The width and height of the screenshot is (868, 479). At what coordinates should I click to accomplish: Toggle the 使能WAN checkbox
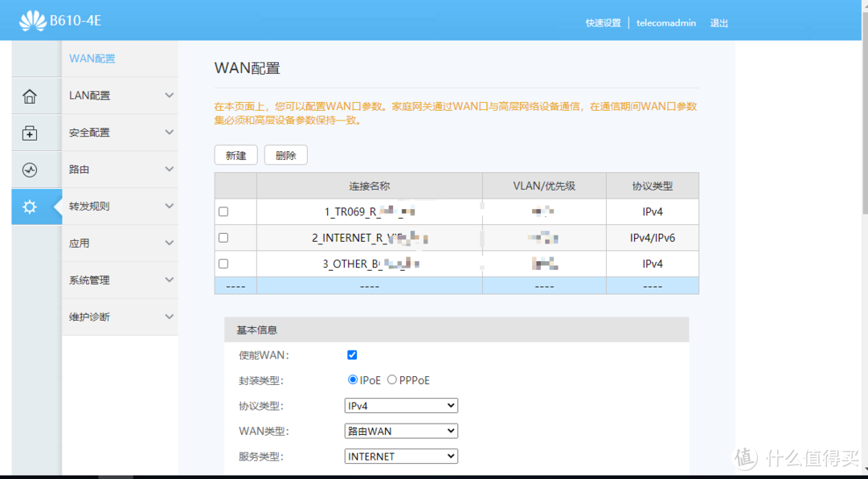pos(352,354)
